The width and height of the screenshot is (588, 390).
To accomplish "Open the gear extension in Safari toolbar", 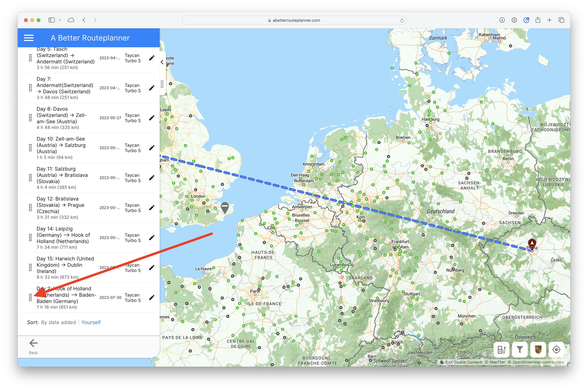I will tap(514, 20).
